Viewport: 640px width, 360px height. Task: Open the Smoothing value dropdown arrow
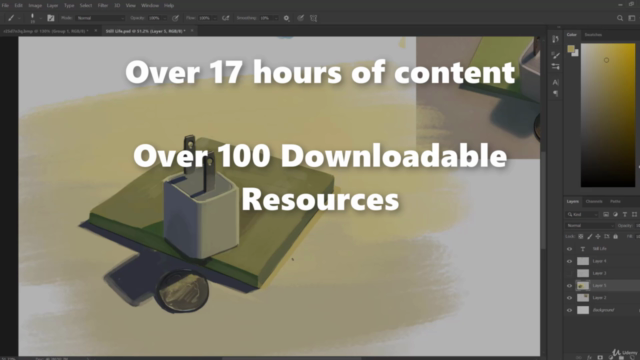[276, 18]
